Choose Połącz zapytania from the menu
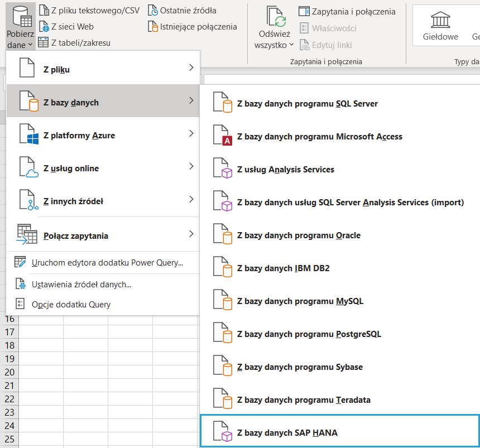480x448 pixels. pyautogui.click(x=103, y=235)
